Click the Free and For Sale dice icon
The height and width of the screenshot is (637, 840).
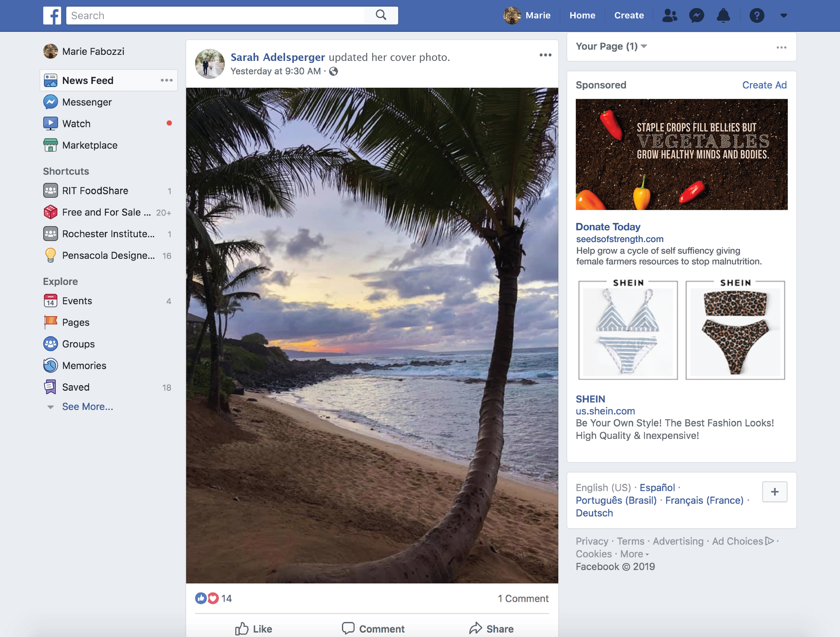51,212
